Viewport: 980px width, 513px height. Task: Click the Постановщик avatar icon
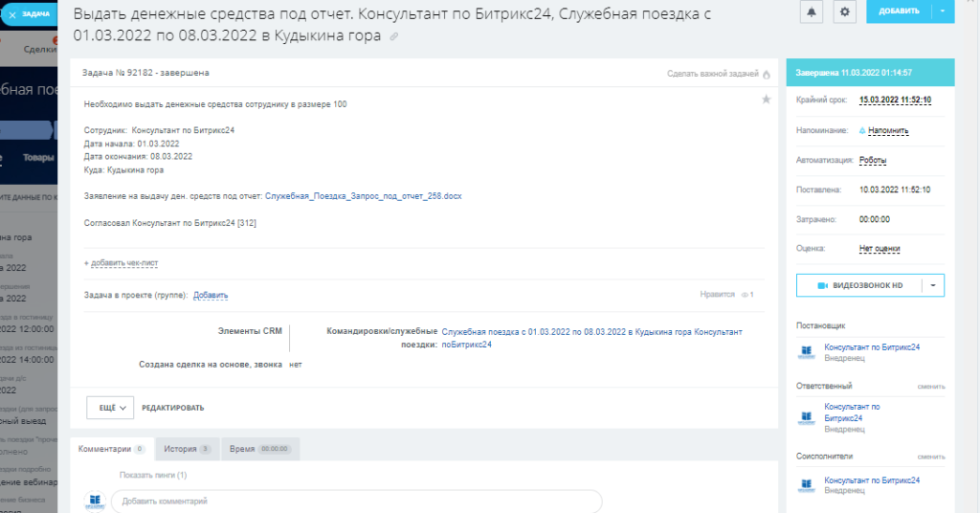tap(807, 352)
